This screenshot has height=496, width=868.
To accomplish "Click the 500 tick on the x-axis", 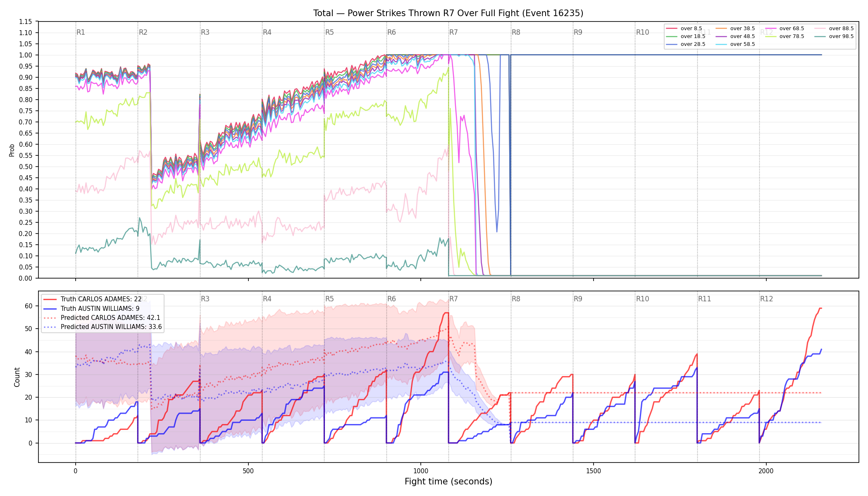I will (x=248, y=471).
